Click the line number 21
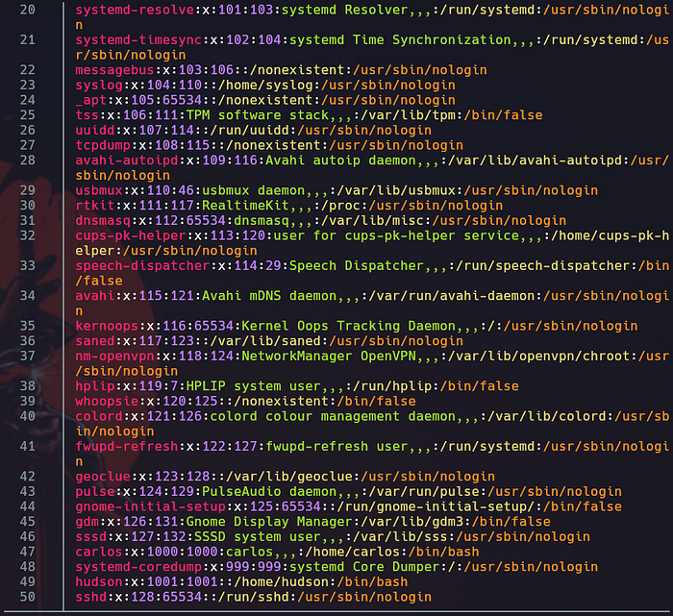Viewport: 673px width, 616px height. click(x=28, y=40)
